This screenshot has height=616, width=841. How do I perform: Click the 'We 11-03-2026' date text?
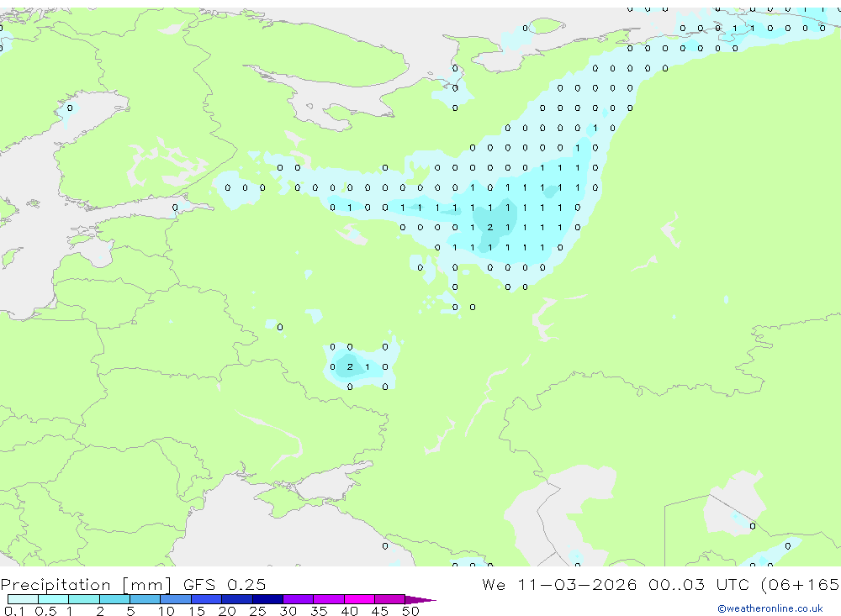[x=559, y=584]
